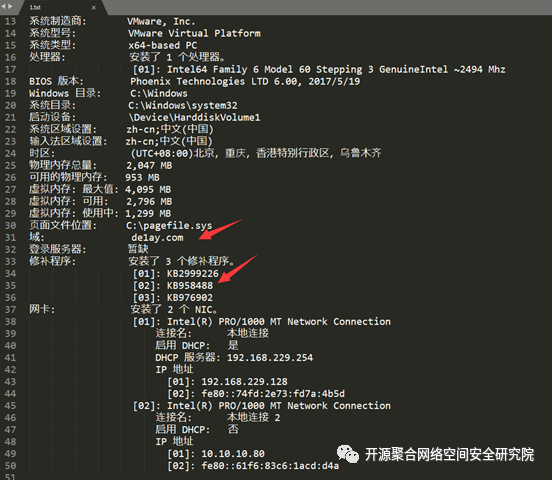552x480 pixels.
Task: Close the 1.txt tab
Action: click(93, 7)
